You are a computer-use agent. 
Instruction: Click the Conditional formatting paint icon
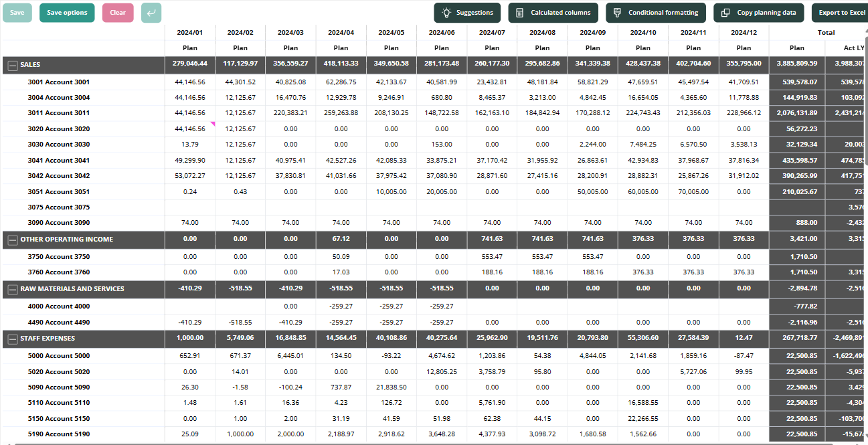617,13
